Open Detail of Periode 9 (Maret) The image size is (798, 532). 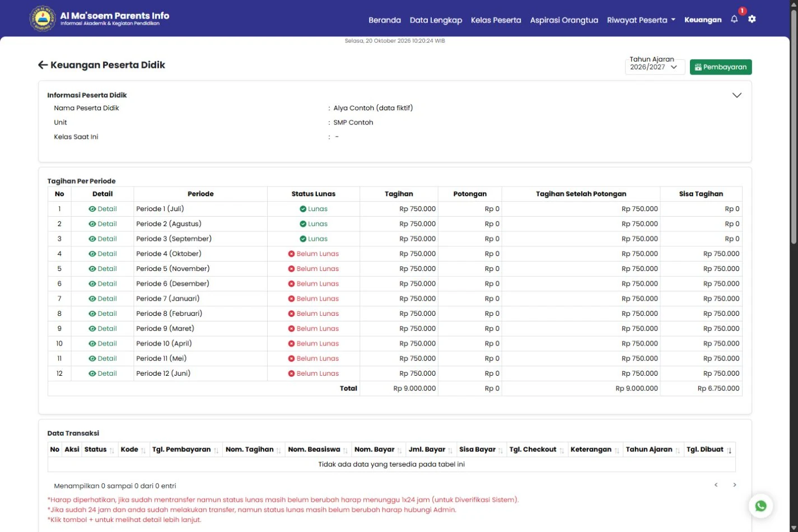(102, 329)
